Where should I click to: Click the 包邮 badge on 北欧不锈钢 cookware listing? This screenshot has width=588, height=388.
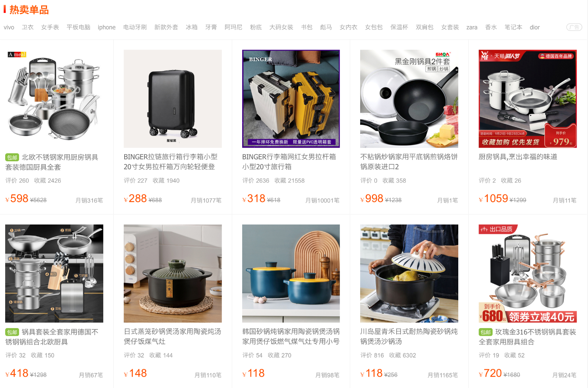pos(12,157)
